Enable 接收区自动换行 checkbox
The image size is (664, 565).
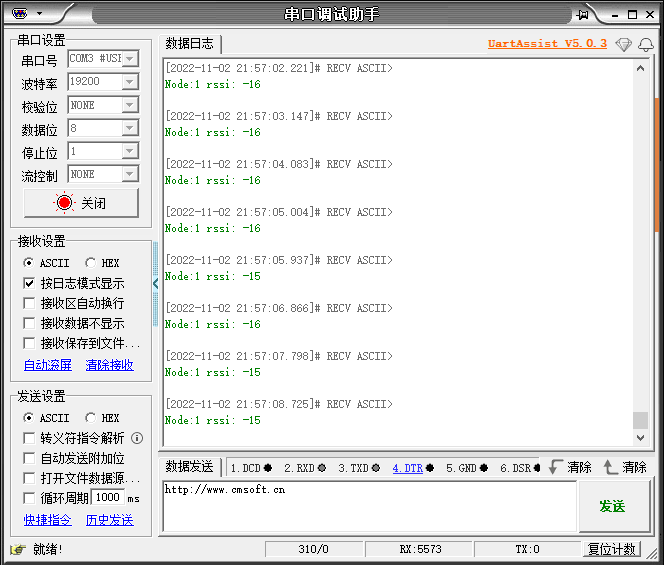pyautogui.click(x=29, y=303)
